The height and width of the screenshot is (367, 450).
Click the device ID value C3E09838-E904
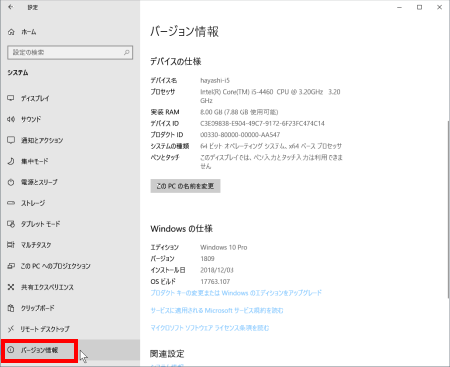coord(262,123)
